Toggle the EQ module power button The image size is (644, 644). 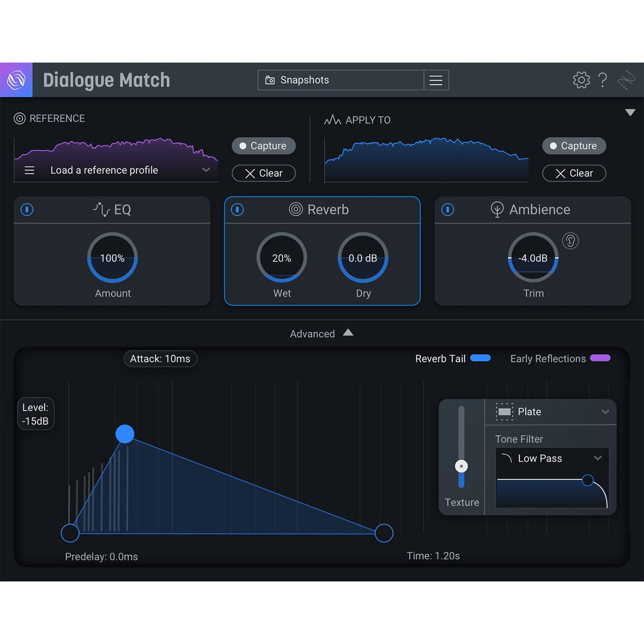[27, 209]
